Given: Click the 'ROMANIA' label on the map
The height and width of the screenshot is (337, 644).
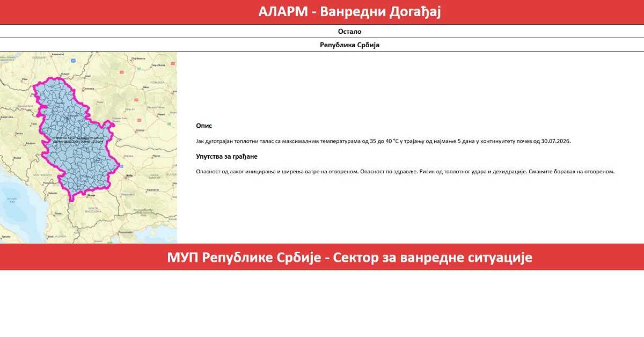Looking at the screenshot, I should tap(157, 83).
